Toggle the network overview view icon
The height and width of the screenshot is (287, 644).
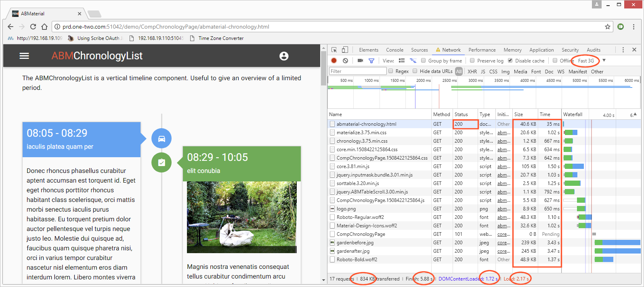tap(413, 60)
